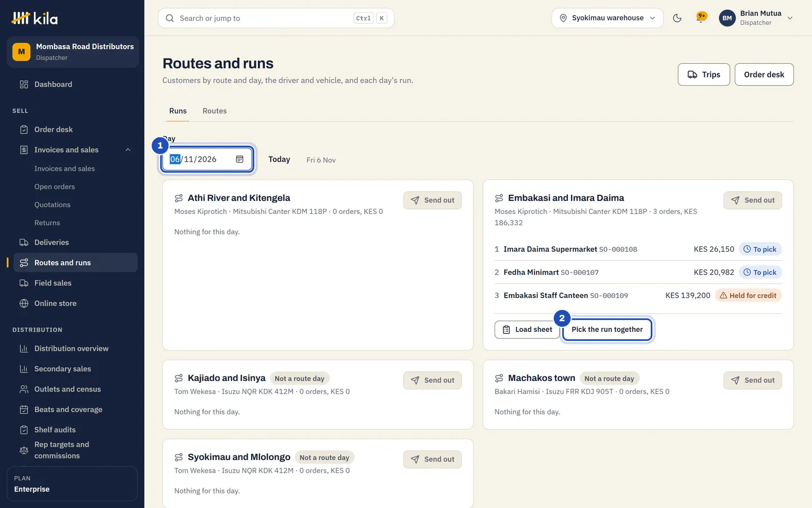Open Syokimau warehouse location dropdown
The image size is (812, 508).
pos(607,18)
